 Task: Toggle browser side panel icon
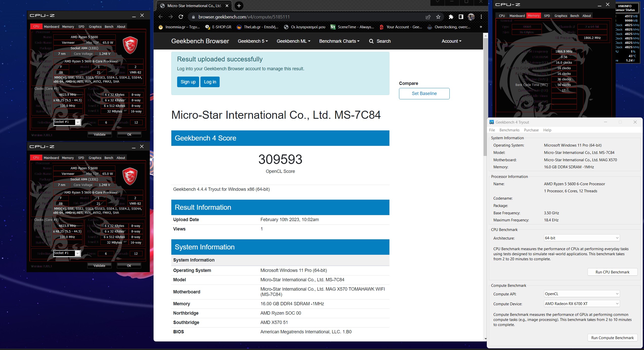tap(461, 17)
